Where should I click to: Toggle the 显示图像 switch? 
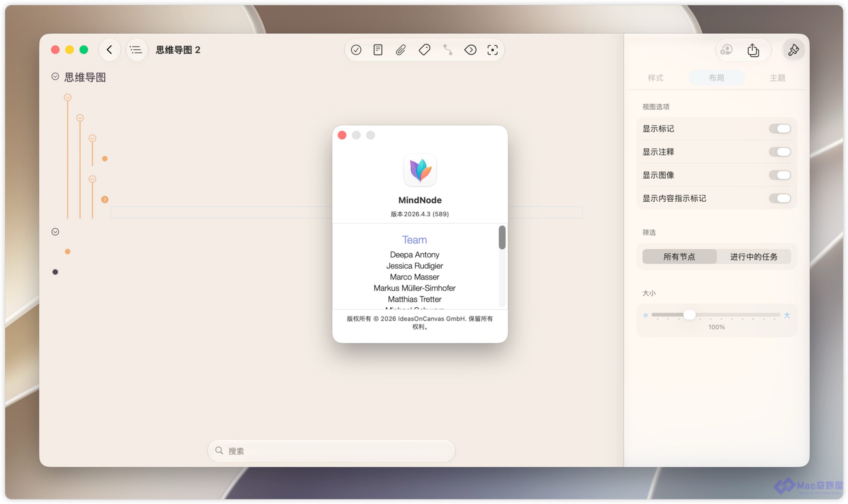[779, 175]
